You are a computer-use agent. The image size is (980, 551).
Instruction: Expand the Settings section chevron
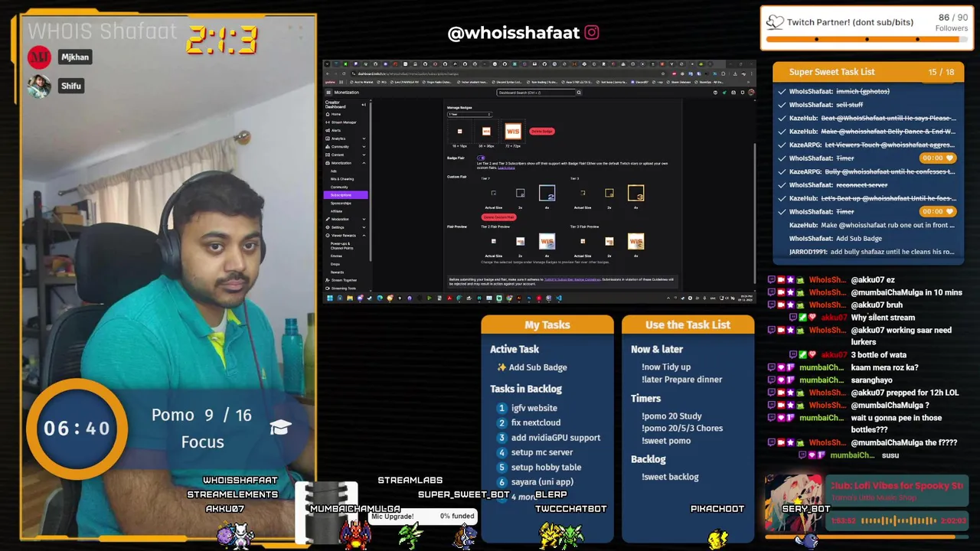pyautogui.click(x=364, y=227)
